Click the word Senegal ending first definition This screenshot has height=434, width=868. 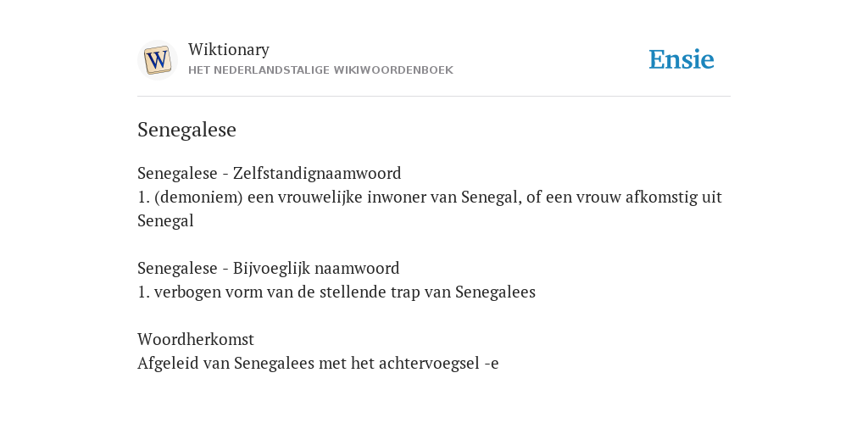click(x=165, y=221)
